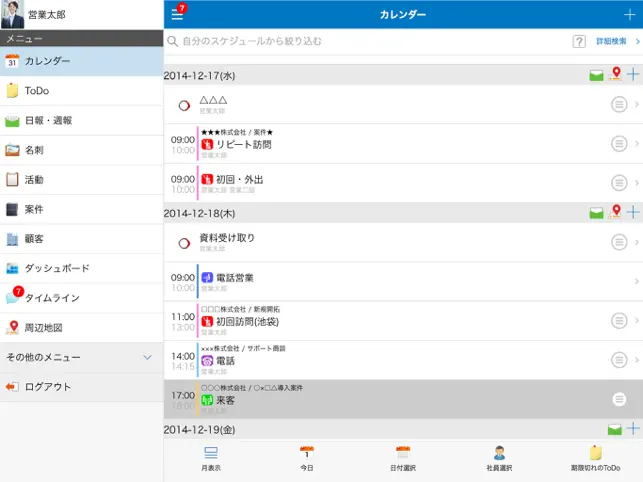This screenshot has height=482, width=643.
Task: Open ダッシュボード from the side menu
Action: 82,268
